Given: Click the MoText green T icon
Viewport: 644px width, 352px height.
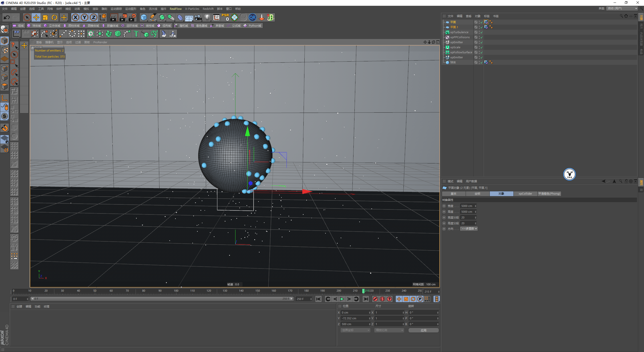Looking at the screenshot, I should tap(136, 34).
